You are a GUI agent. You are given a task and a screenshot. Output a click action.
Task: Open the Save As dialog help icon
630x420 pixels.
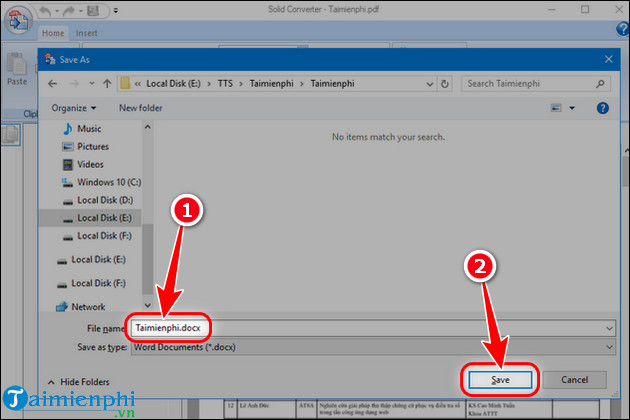click(602, 108)
